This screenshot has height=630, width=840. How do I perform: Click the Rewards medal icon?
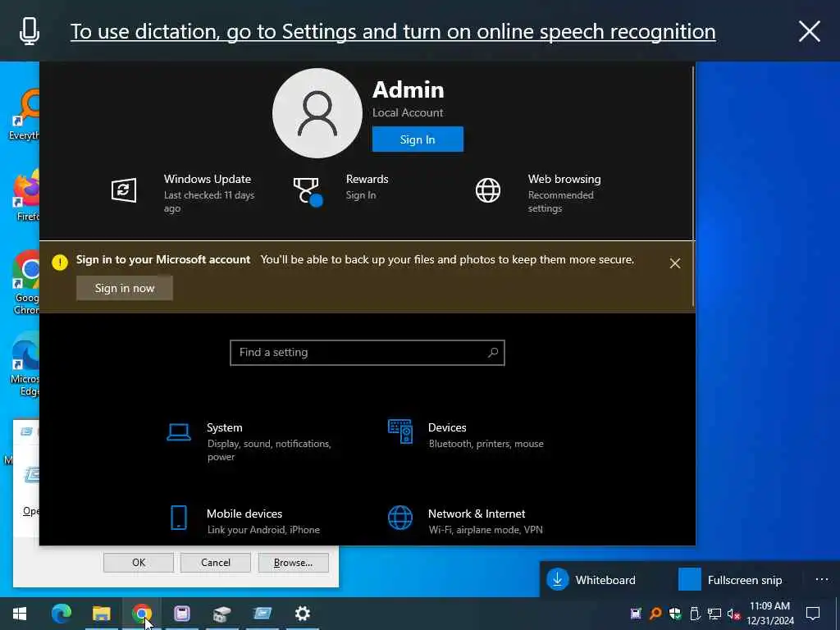(x=308, y=191)
